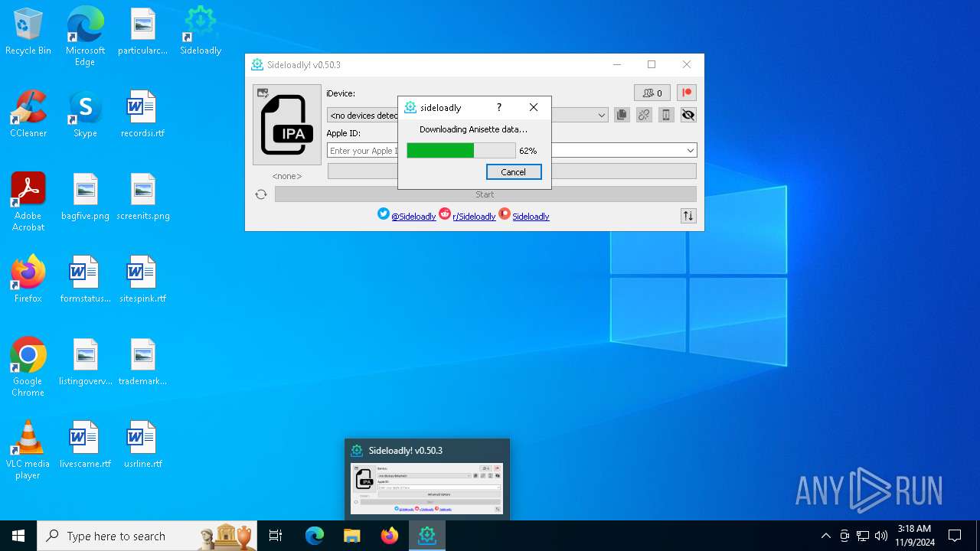The height and width of the screenshot is (551, 980).
Task: Select the Google Chrome desktop shortcut
Action: tap(28, 367)
